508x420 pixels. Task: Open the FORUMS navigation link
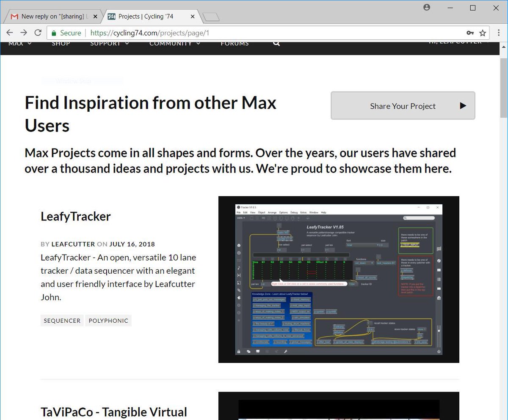[x=235, y=44]
